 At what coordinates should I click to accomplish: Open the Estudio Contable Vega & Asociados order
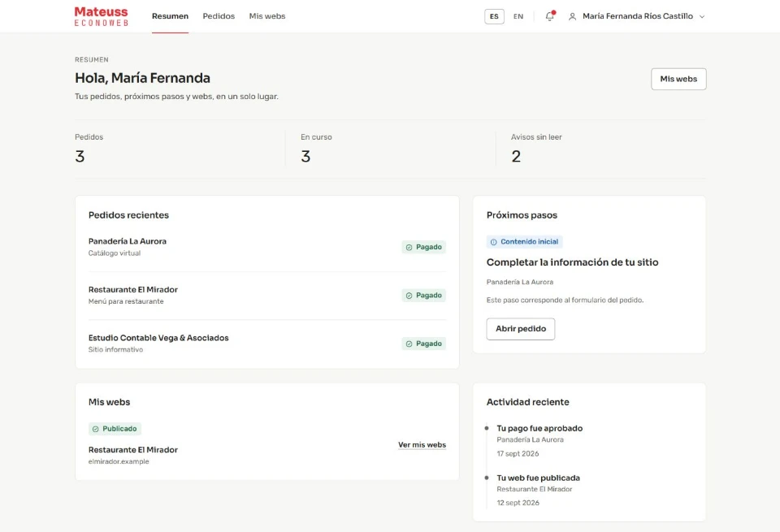267,344
